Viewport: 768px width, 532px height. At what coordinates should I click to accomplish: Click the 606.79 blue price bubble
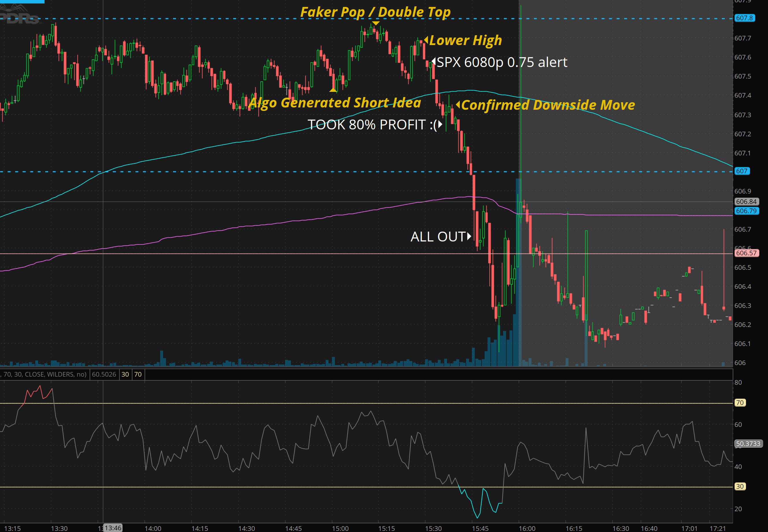click(x=746, y=211)
